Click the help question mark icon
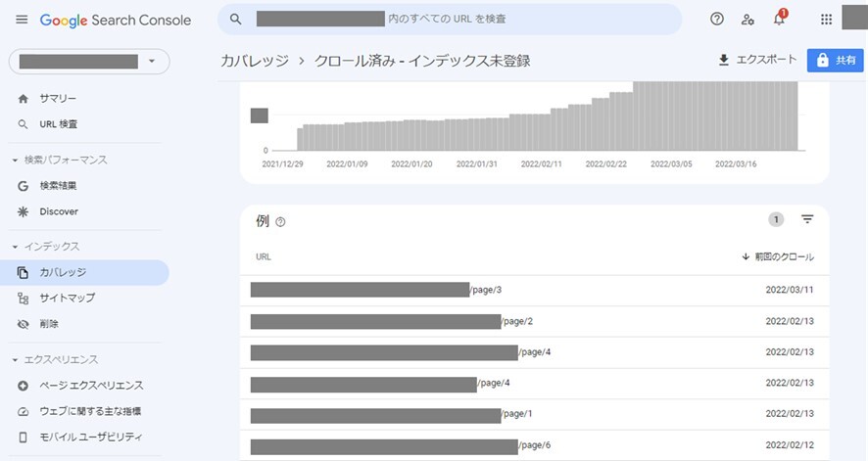The height and width of the screenshot is (461, 868). 716,20
